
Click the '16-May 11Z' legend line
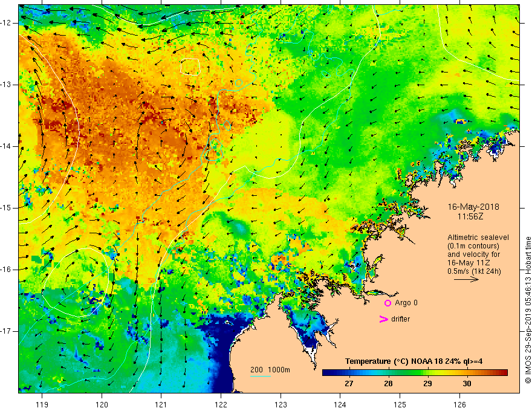468,263
